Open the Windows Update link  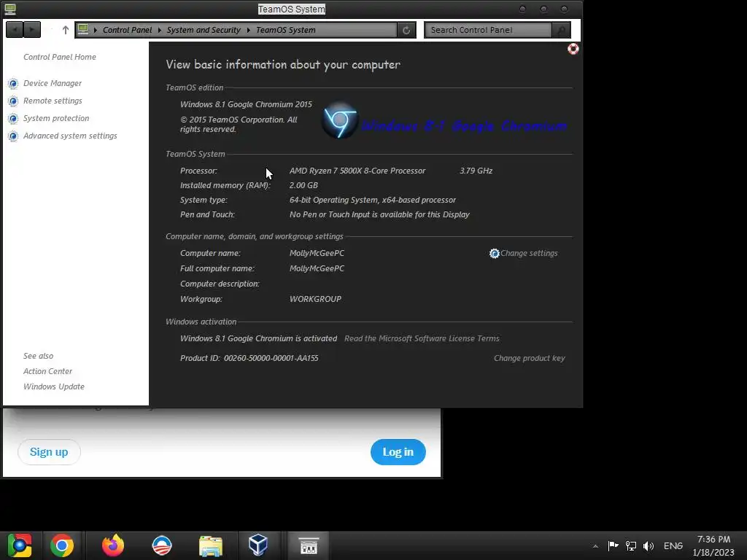tap(54, 386)
